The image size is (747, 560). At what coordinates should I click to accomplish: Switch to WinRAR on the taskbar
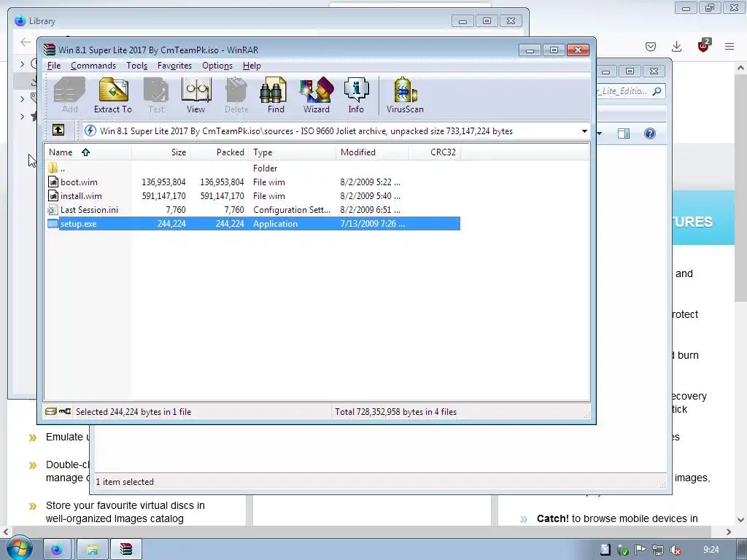(125, 550)
